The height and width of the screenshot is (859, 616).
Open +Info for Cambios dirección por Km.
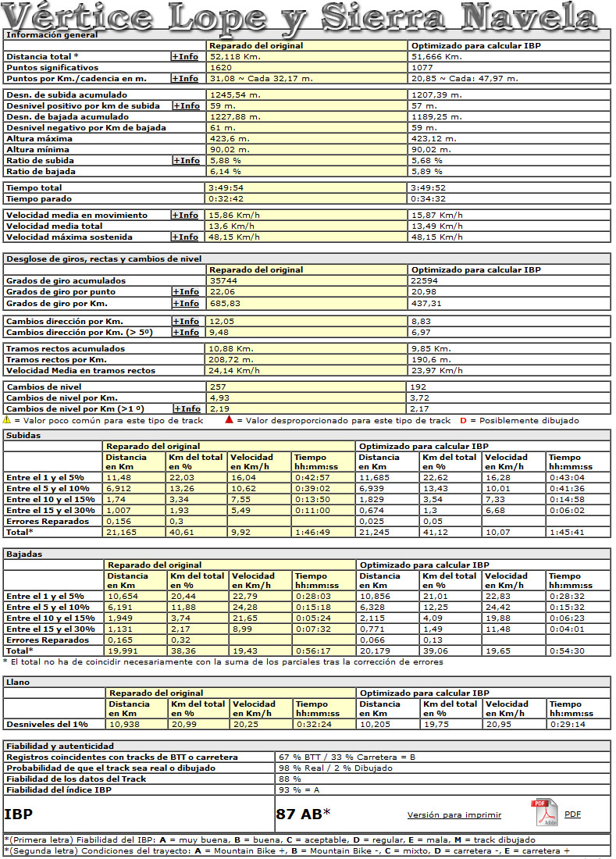[185, 321]
